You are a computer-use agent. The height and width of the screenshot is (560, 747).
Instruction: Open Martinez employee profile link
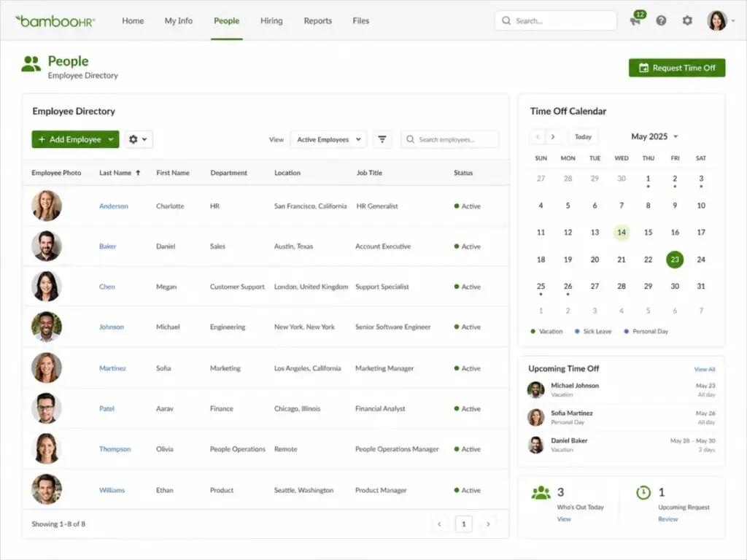click(112, 368)
